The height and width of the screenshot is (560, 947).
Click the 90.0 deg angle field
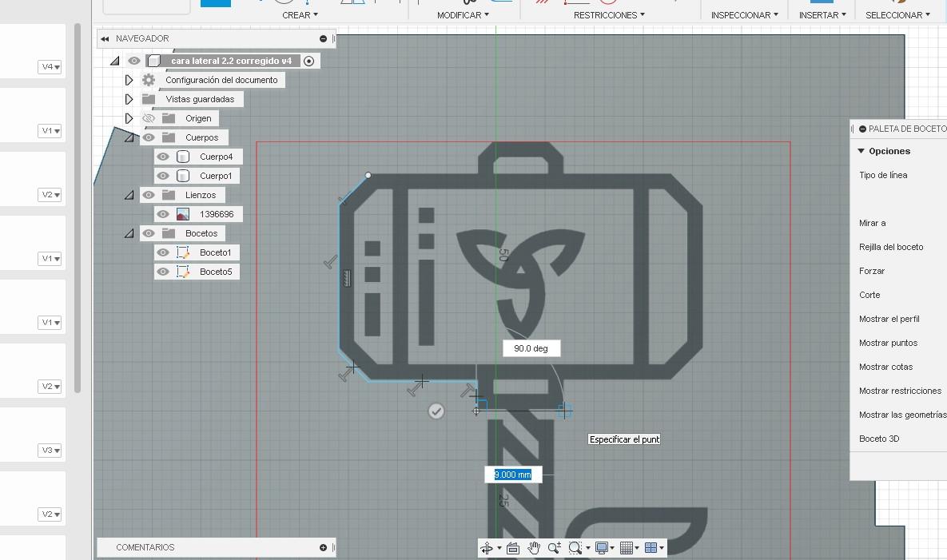pos(531,348)
